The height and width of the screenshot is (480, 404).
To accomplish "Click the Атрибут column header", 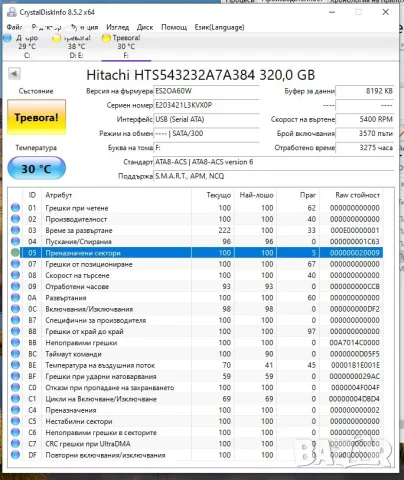I will tap(116, 195).
